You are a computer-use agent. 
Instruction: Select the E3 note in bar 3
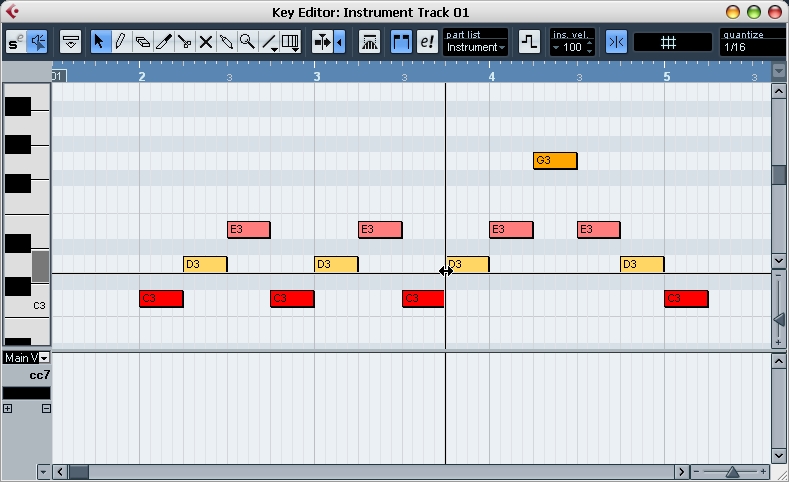[x=380, y=230]
